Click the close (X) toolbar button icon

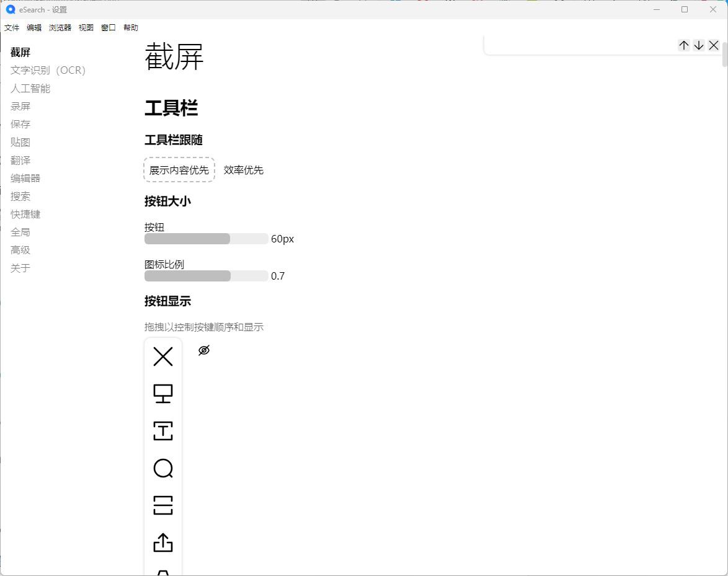click(163, 357)
